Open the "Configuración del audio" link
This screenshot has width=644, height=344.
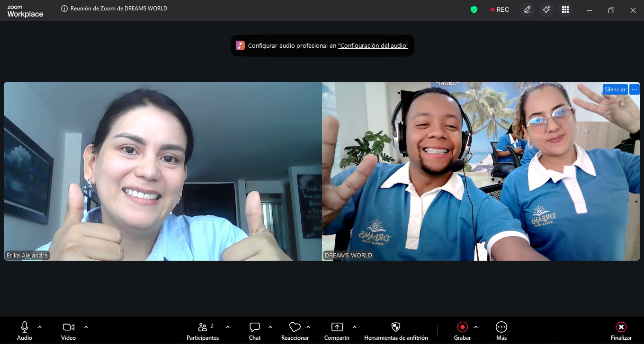[x=373, y=46]
